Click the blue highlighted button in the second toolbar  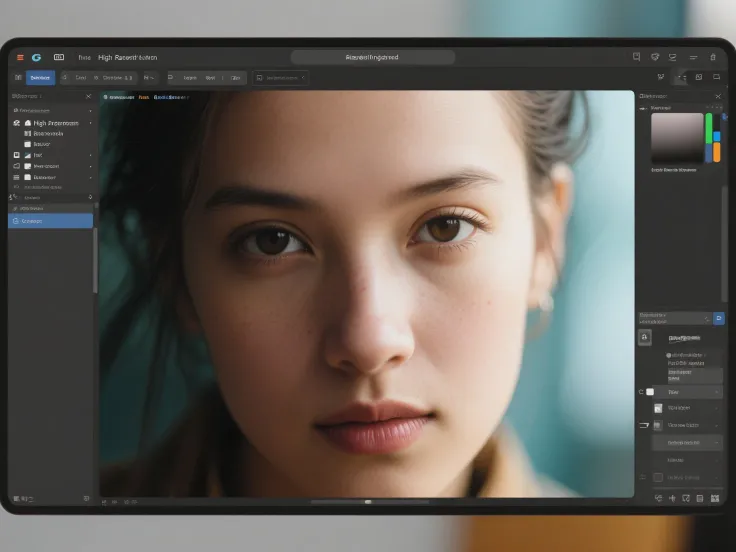coord(40,77)
